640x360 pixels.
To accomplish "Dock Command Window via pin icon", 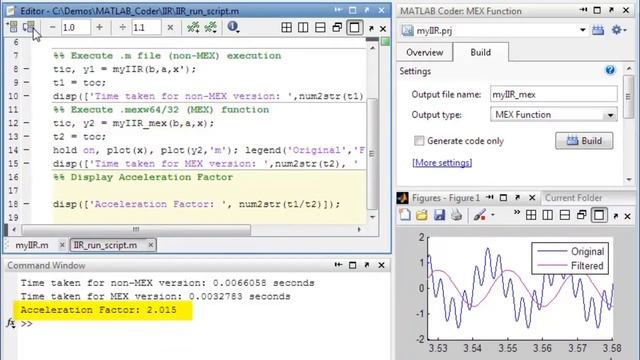I will [x=338, y=265].
